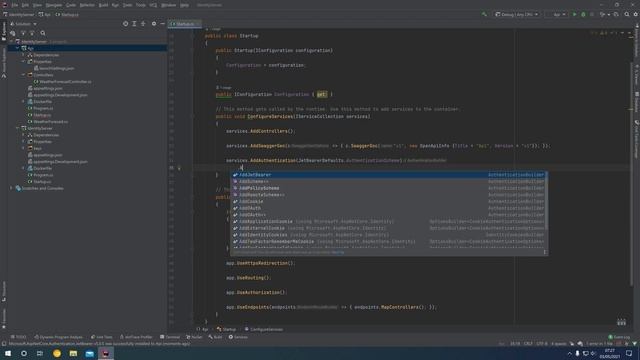Select AddIdentityCookies completion suggestion

(x=389, y=235)
